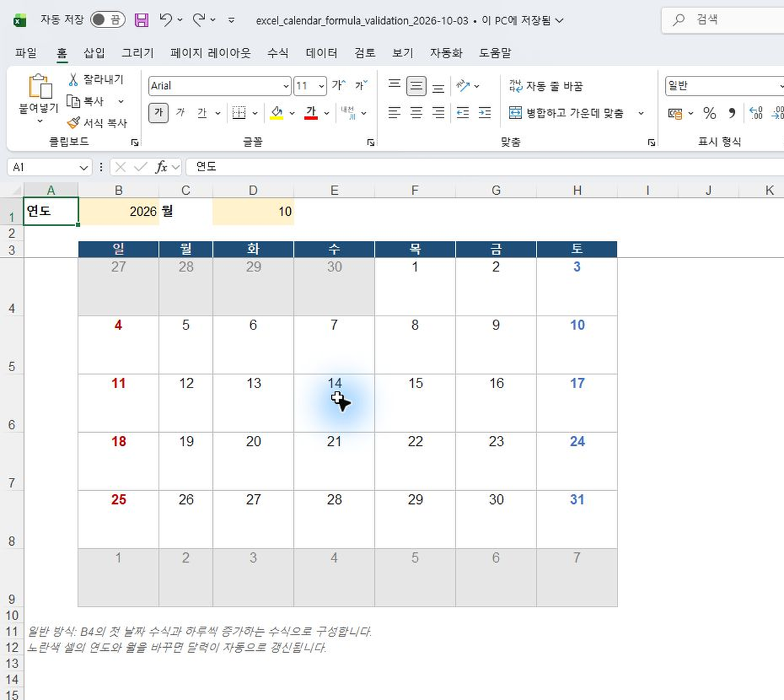The width and height of the screenshot is (784, 700).
Task: Open the 도움말 (Help) tab
Action: pos(495,53)
